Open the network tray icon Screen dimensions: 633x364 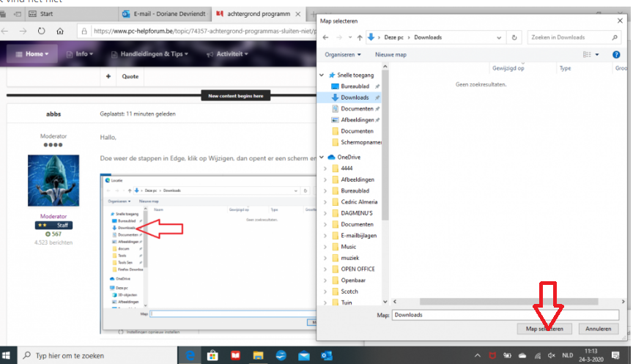point(537,355)
